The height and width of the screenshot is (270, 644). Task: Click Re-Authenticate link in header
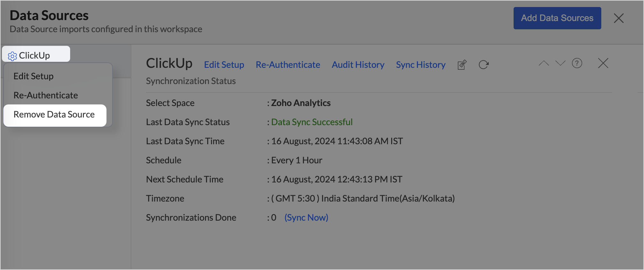pyautogui.click(x=288, y=65)
